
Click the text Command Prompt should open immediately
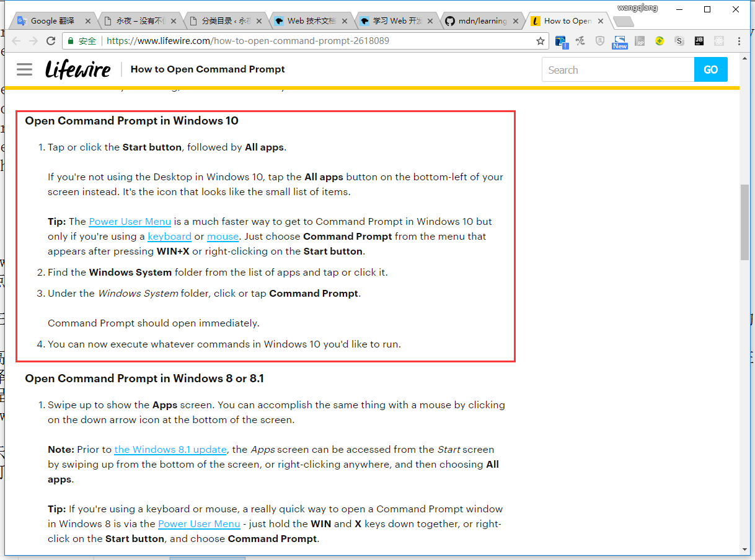153,323
